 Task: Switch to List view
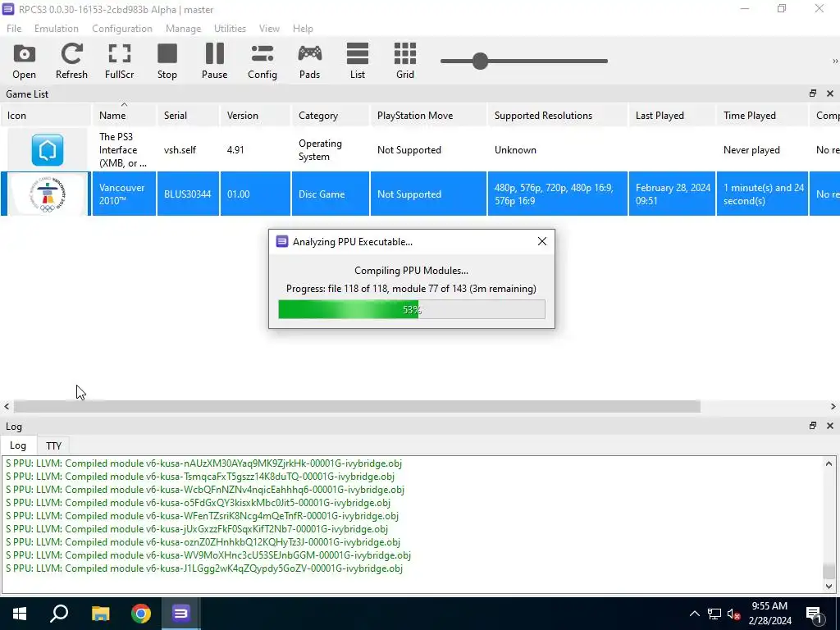click(358, 61)
